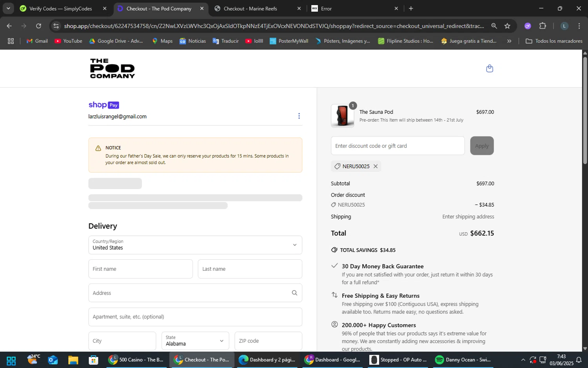Viewport: 588px width, 368px height.
Task: Open the Chrome three-dot menu
Action: (x=579, y=26)
